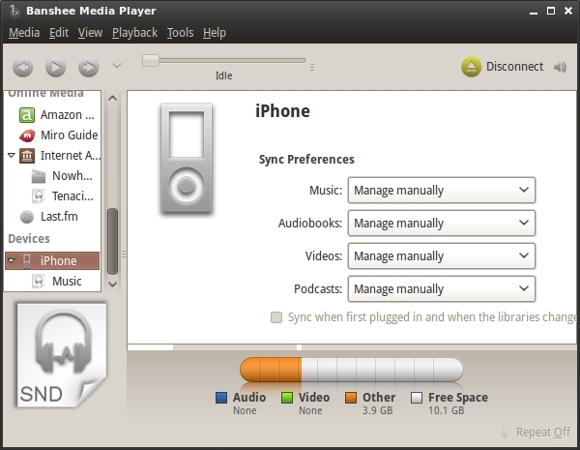The image size is (580, 450).
Task: Toggle Sync when first plugged in checkbox
Action: point(276,317)
